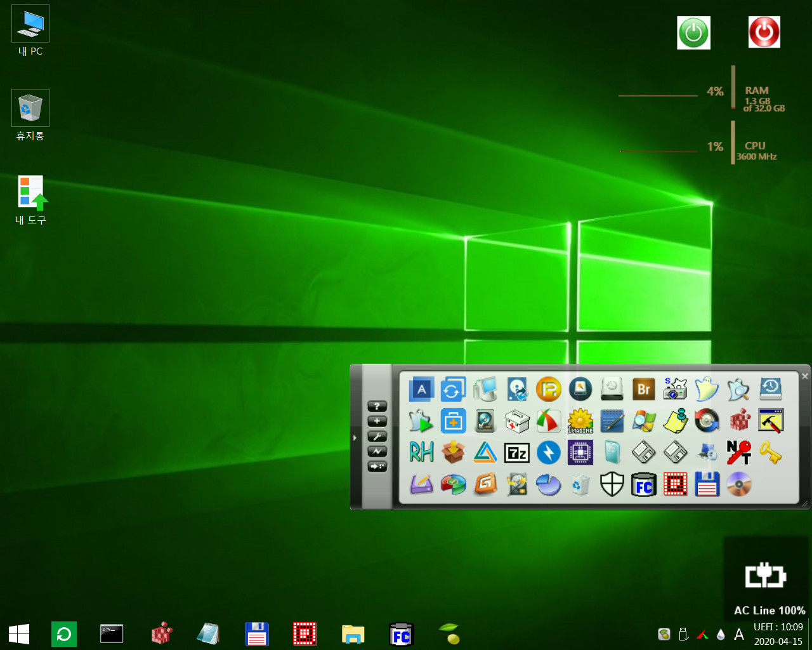Launch the orange circle 'P' icon

click(548, 389)
